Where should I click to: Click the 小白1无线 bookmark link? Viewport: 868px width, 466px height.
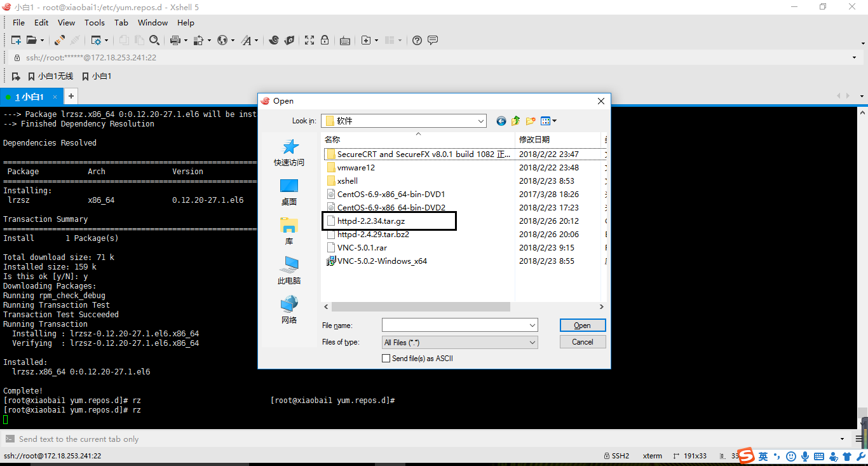click(50, 76)
